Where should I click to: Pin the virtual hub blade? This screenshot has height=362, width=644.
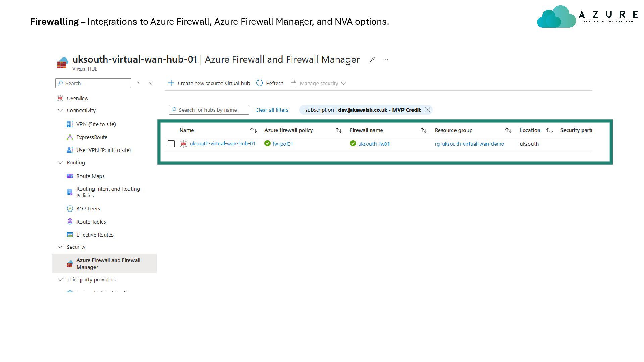pyautogui.click(x=372, y=60)
